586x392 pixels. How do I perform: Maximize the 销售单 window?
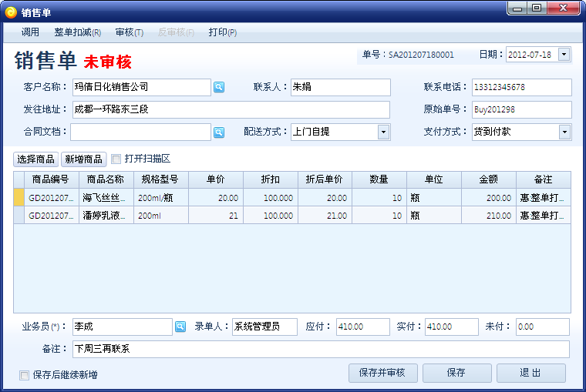pos(537,8)
